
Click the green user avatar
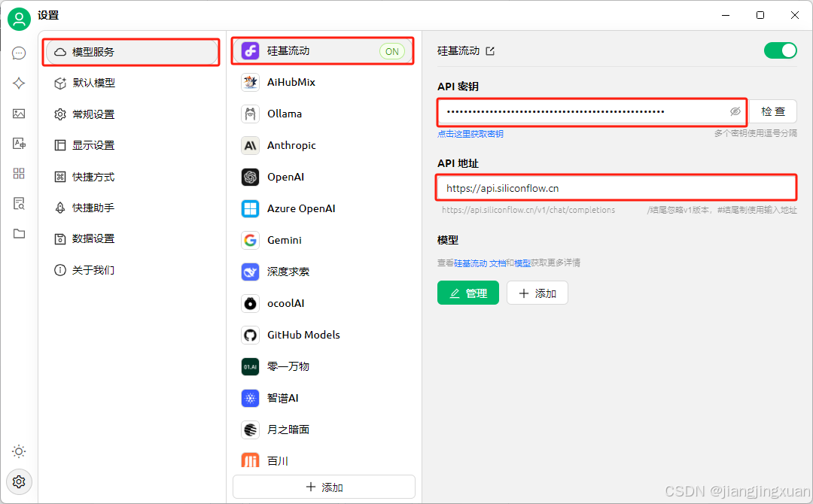pyautogui.click(x=19, y=19)
